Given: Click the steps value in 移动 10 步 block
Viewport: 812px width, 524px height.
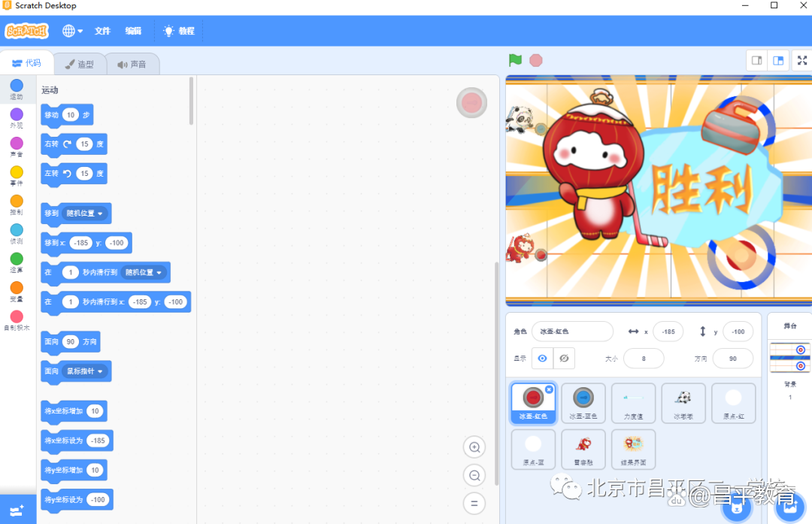Looking at the screenshot, I should click(71, 115).
